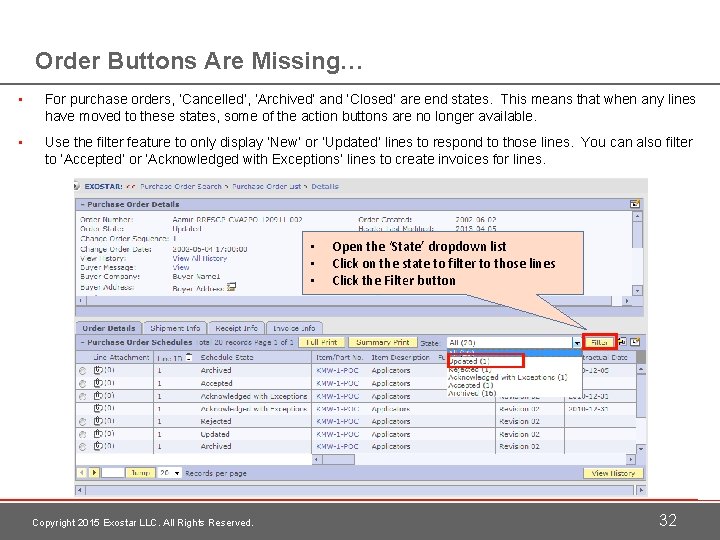Click the schedules table scroll-right arrow
The width and height of the screenshot is (720, 540).
pos(631,459)
